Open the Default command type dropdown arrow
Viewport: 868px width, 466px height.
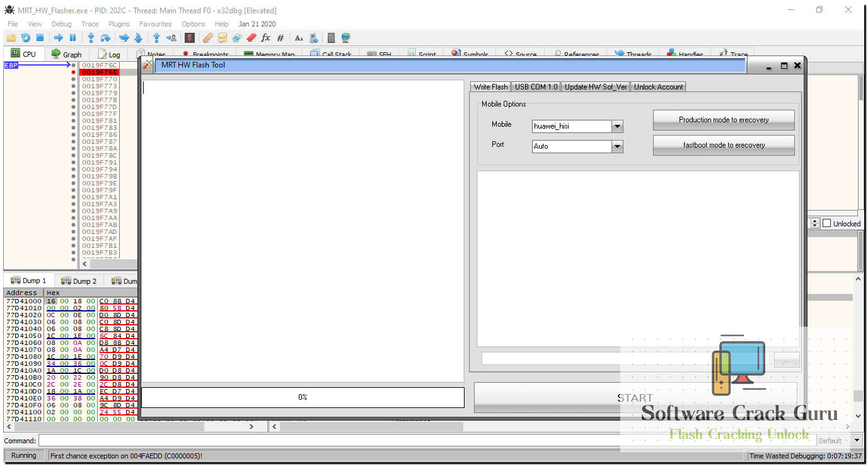click(x=856, y=440)
